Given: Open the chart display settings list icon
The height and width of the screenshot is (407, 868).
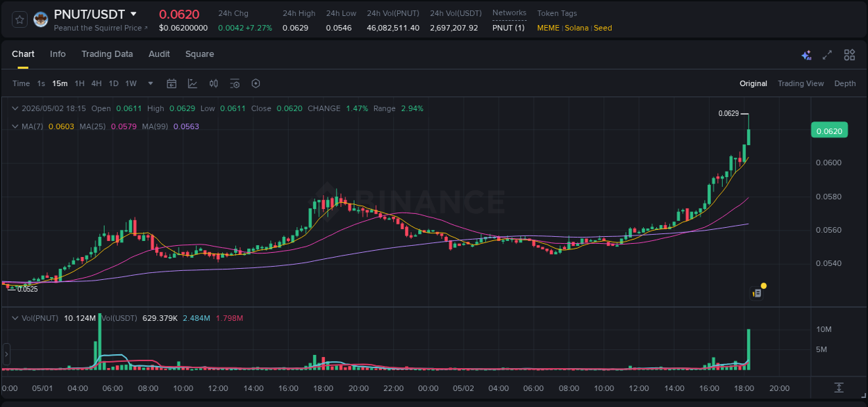Looking at the screenshot, I should pos(235,83).
